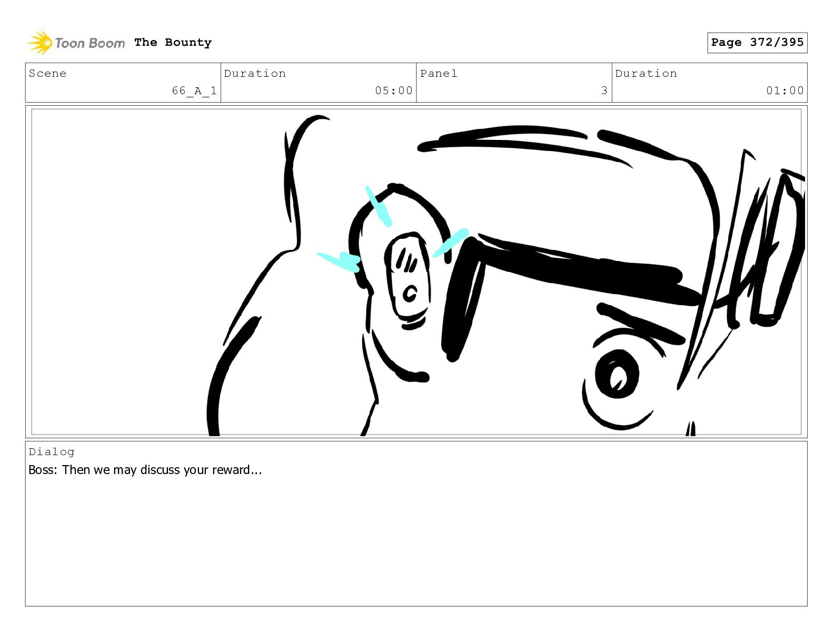The image size is (834, 644).
Task: Select the panel number "3"
Action: (x=604, y=90)
